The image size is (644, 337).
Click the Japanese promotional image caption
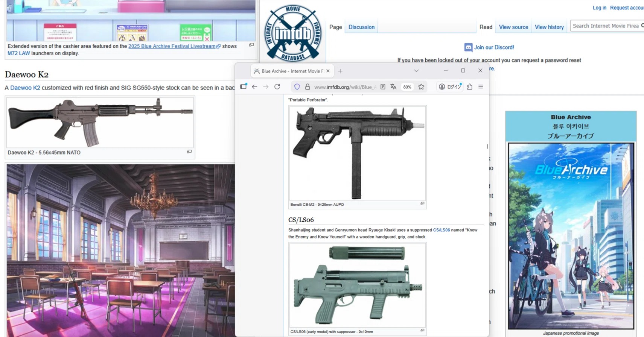(571, 333)
